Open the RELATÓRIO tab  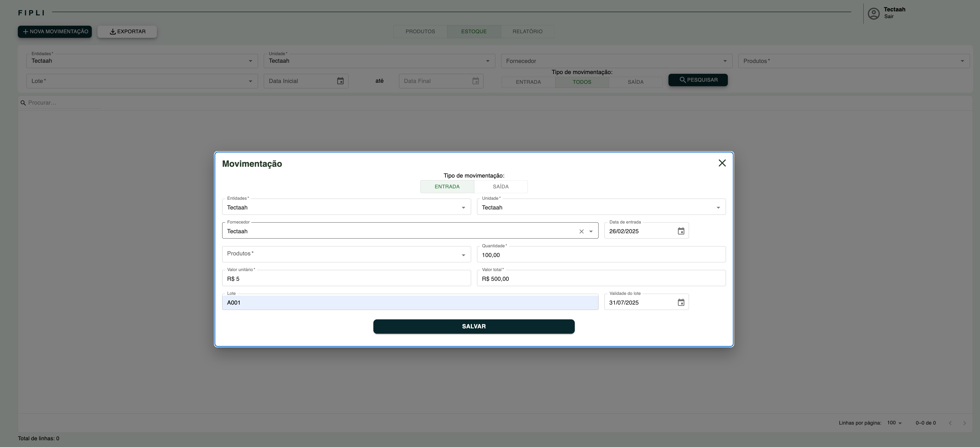527,32
